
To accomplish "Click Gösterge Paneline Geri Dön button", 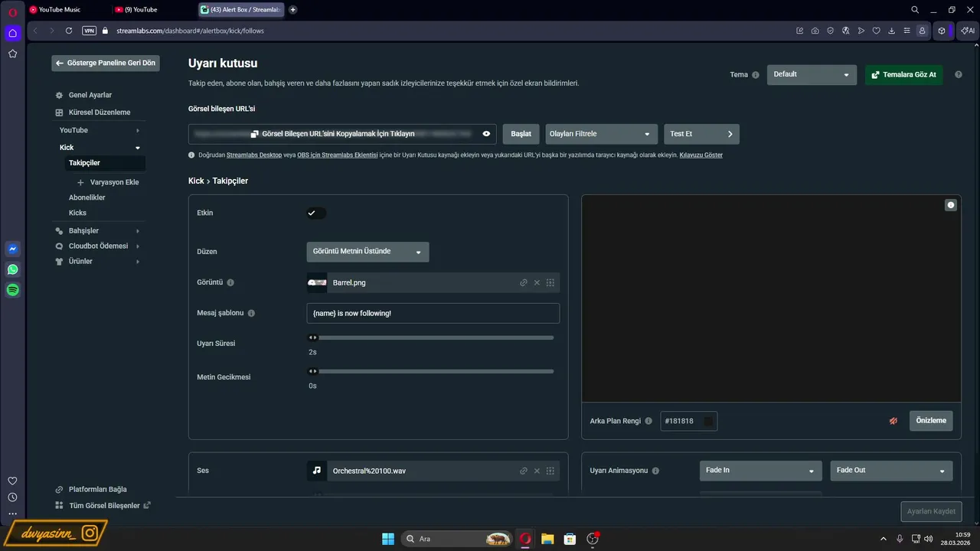I will click(x=106, y=63).
